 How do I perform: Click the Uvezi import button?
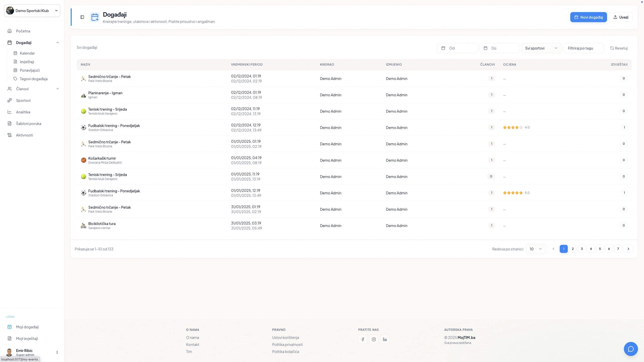pyautogui.click(x=621, y=17)
